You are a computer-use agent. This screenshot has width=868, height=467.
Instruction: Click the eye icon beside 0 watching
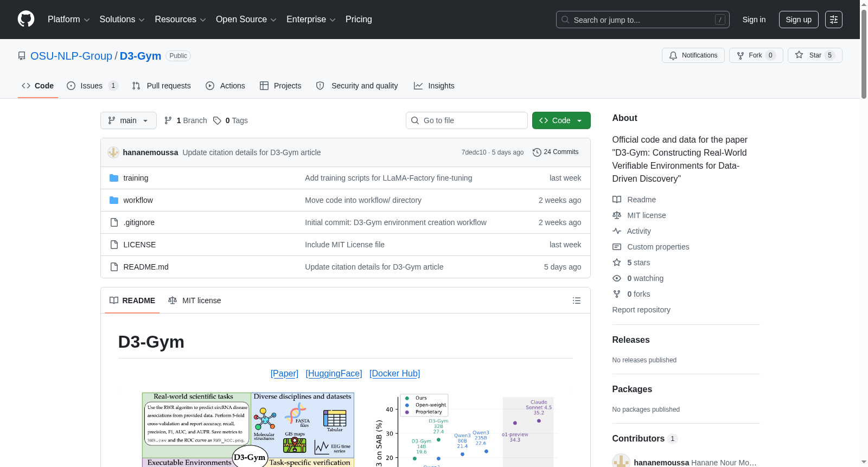pos(617,278)
